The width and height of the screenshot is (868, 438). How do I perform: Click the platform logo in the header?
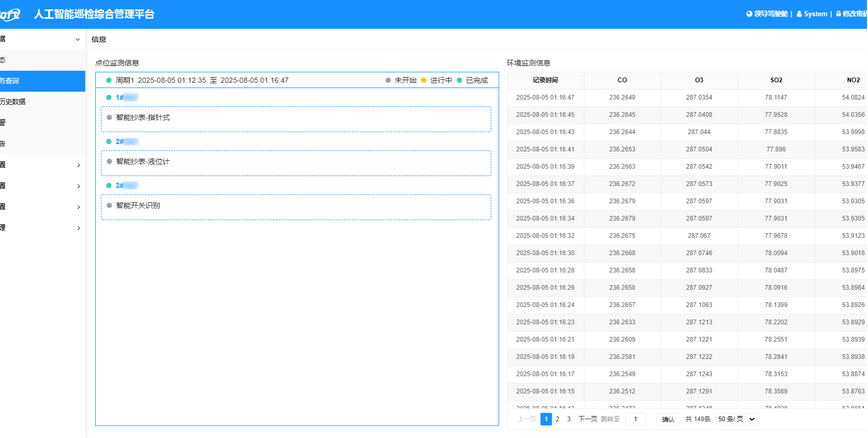point(10,14)
